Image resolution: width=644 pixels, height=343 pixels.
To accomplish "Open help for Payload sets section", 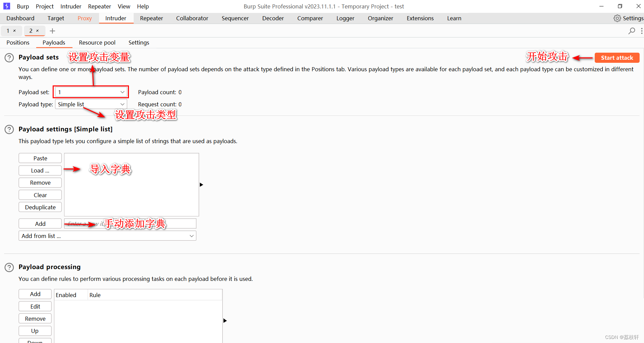I will pos(9,58).
